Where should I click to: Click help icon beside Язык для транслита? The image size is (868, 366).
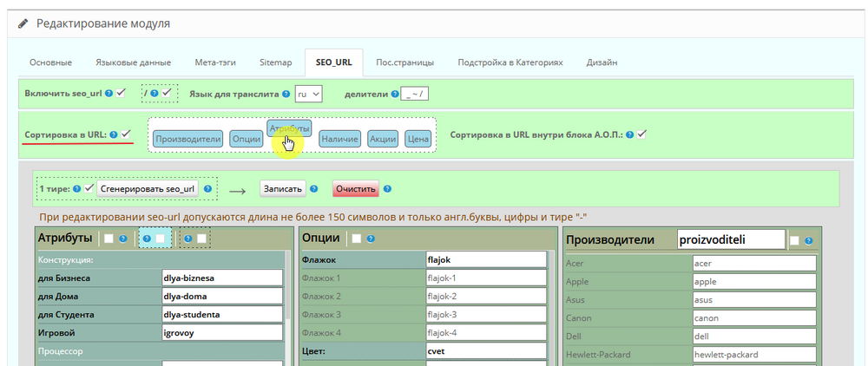click(x=286, y=93)
